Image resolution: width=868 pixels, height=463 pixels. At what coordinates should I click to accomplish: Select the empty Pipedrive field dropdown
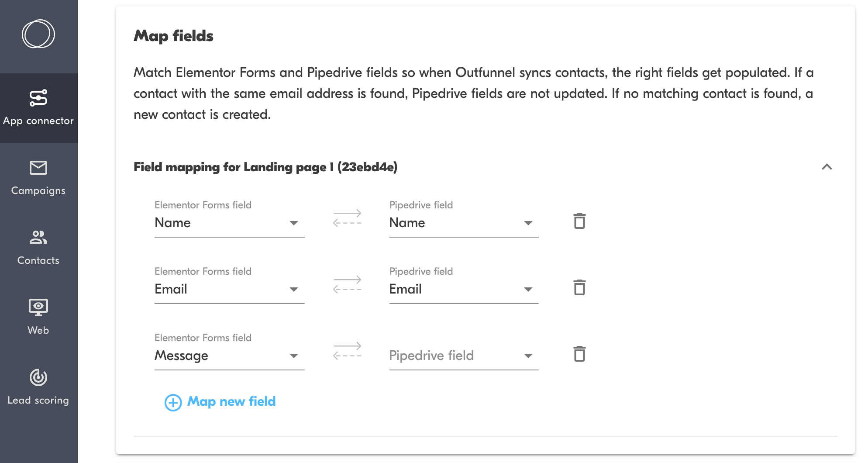point(464,356)
